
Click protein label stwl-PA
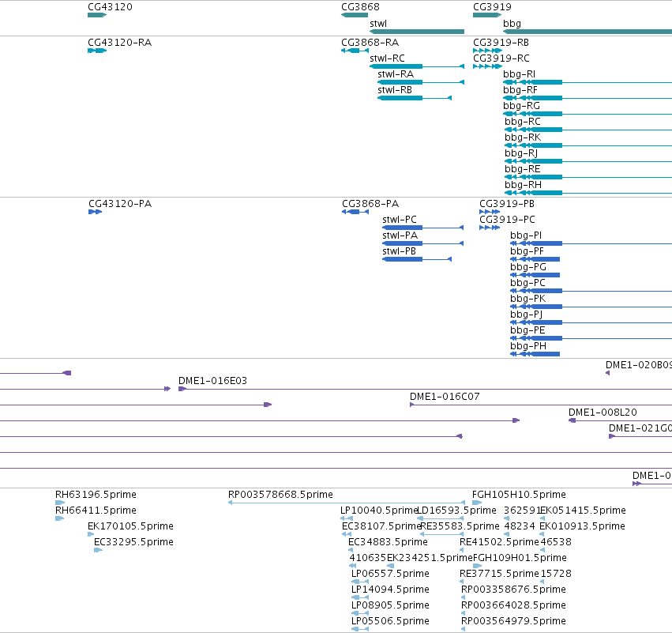tap(400, 235)
